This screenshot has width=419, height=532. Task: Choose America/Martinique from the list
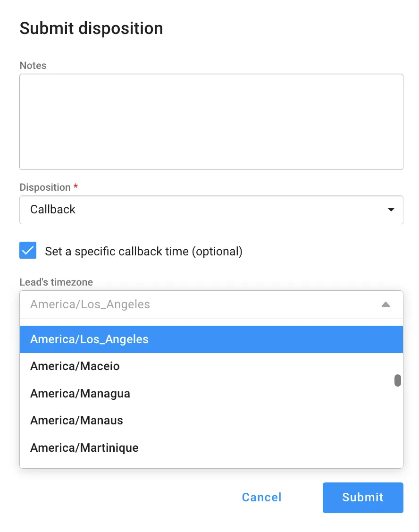(x=84, y=448)
